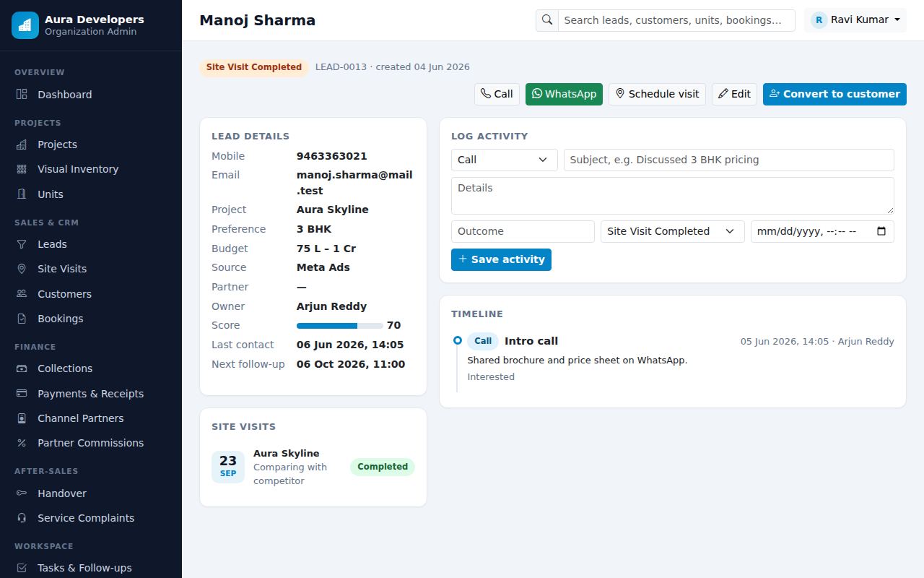Click the Details text area
This screenshot has height=578, width=924.
[x=672, y=196]
